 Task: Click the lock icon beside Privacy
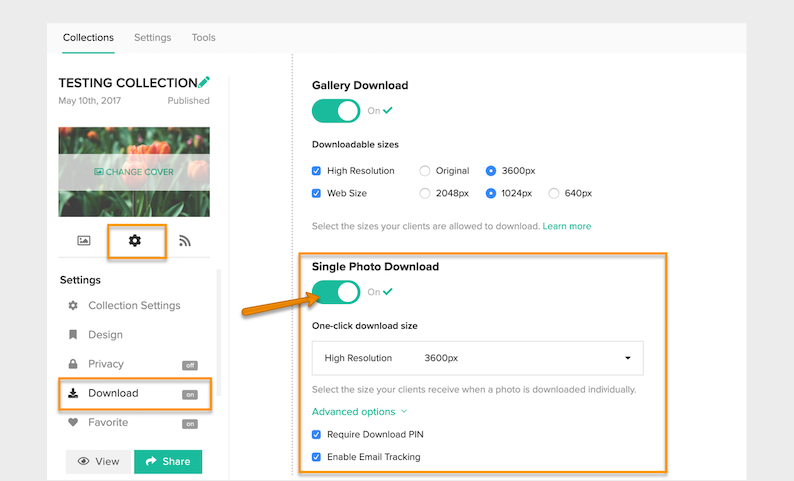point(73,364)
